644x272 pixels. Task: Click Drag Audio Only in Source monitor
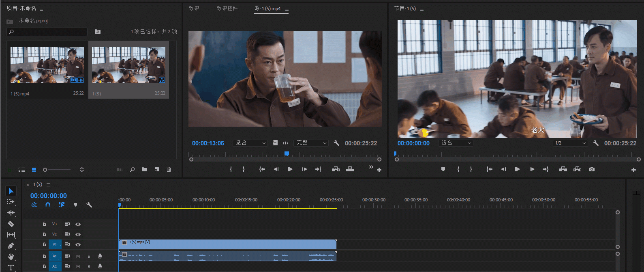pyautogui.click(x=286, y=143)
